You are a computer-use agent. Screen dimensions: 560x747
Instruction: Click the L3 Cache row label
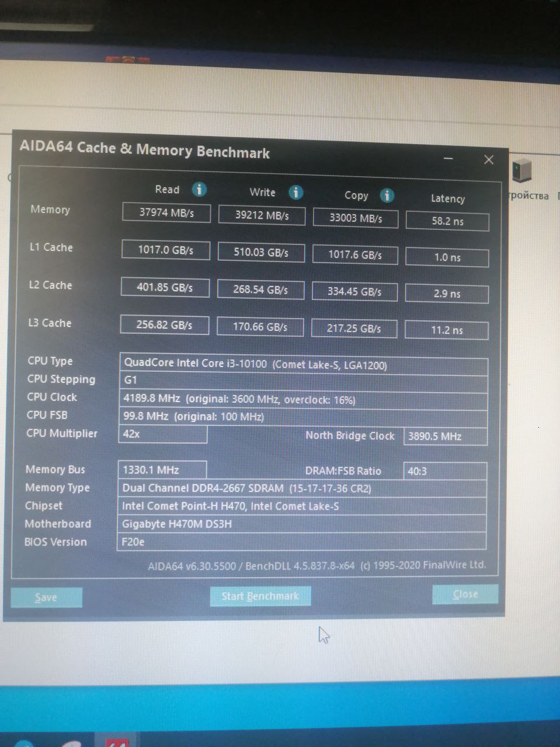tap(50, 323)
